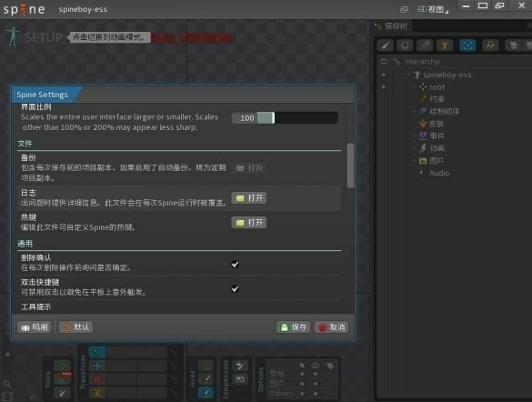Toggle the bones filter icon in tree toolbar

386,45
